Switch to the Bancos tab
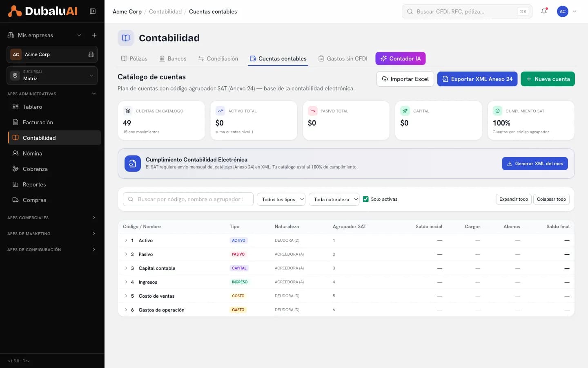 tap(173, 58)
